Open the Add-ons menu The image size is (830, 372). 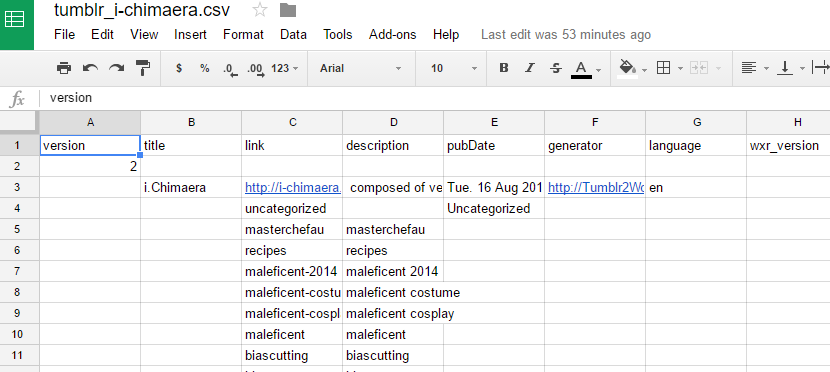coord(393,35)
